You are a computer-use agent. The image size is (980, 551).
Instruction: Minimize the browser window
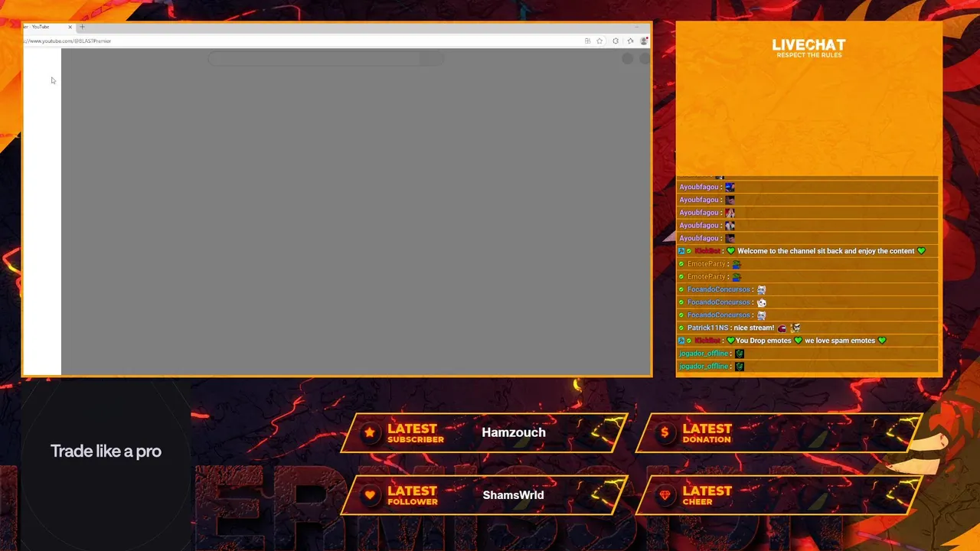636,27
